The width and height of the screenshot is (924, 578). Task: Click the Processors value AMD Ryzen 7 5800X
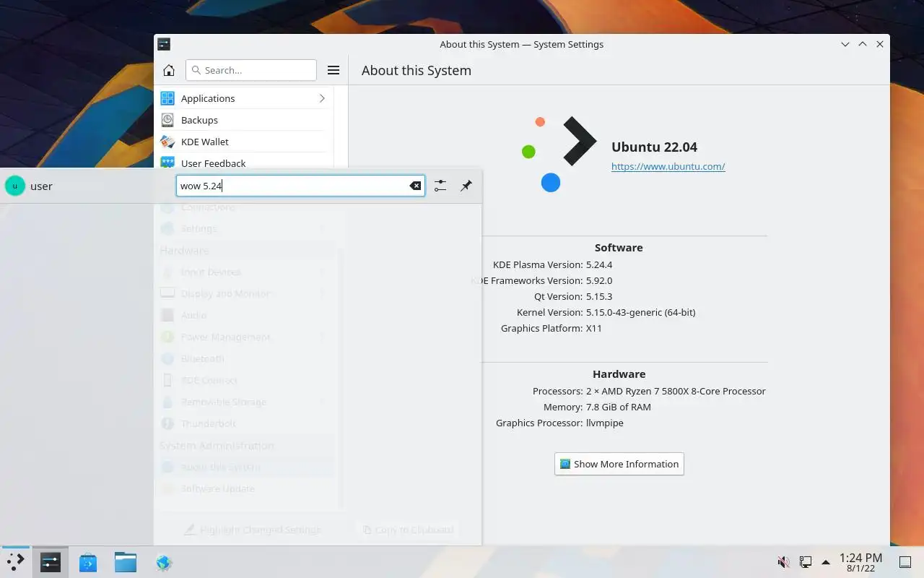click(x=676, y=391)
